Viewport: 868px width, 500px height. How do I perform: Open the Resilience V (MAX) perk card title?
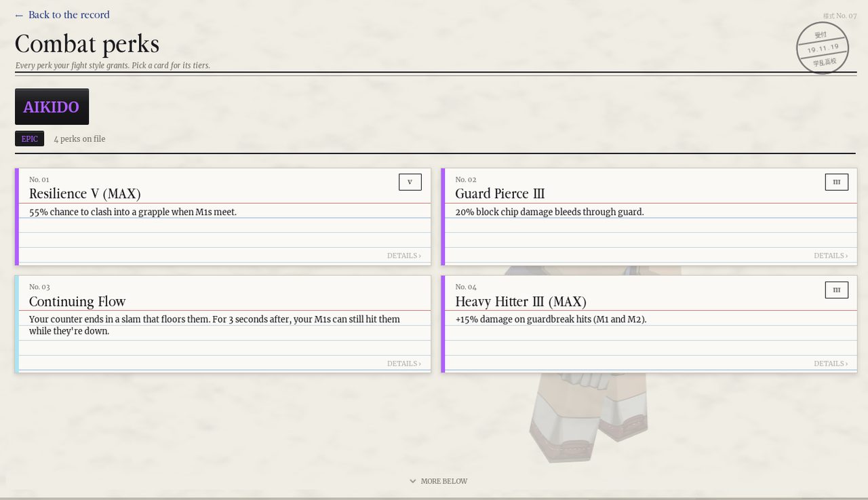pos(85,194)
